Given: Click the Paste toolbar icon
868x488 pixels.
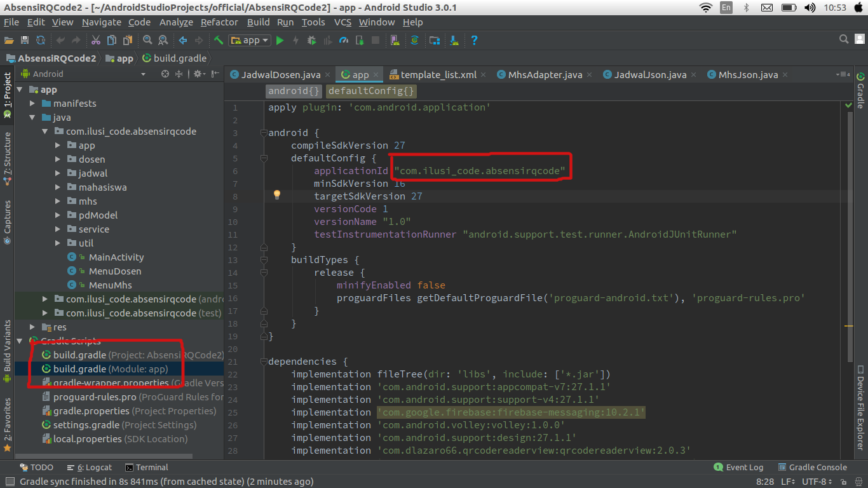Looking at the screenshot, I should coord(128,40).
